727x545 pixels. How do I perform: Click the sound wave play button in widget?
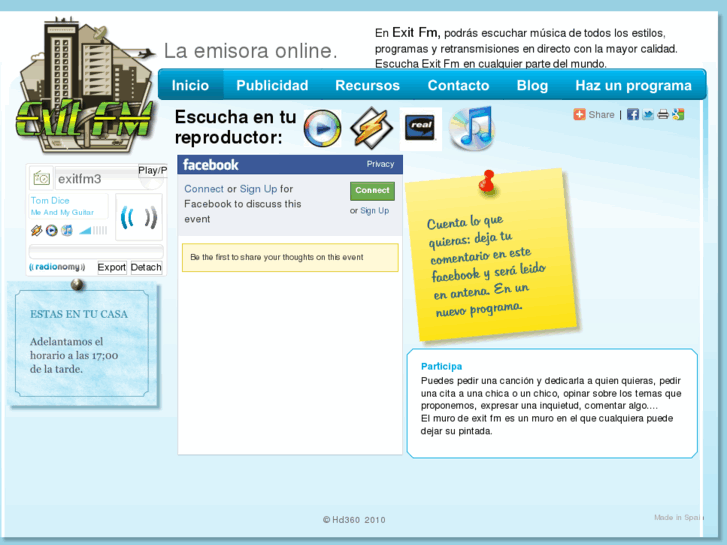click(139, 217)
